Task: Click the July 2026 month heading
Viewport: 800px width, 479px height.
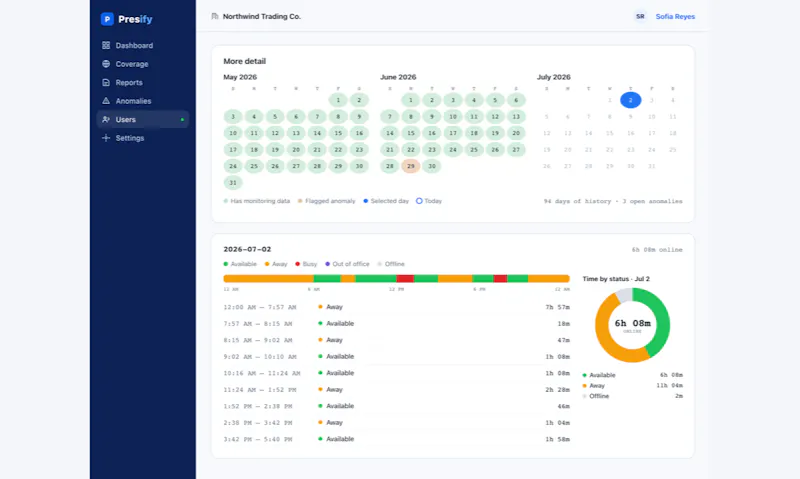Action: (x=554, y=77)
